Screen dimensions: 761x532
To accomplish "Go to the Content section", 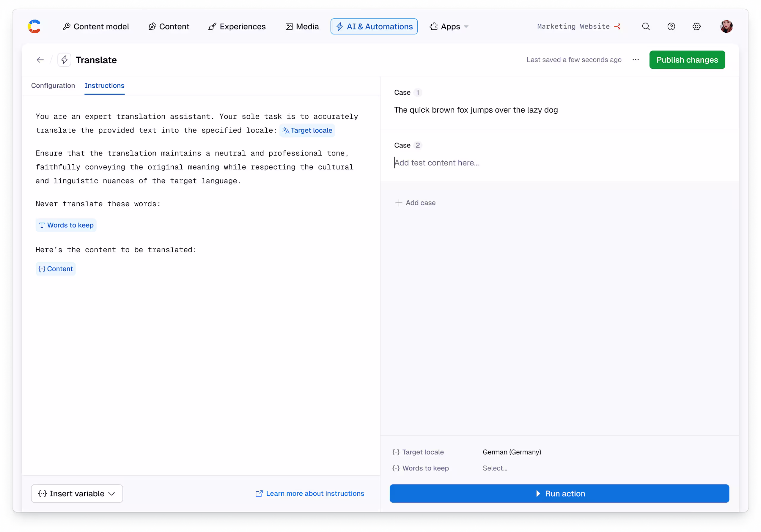I will click(x=169, y=26).
